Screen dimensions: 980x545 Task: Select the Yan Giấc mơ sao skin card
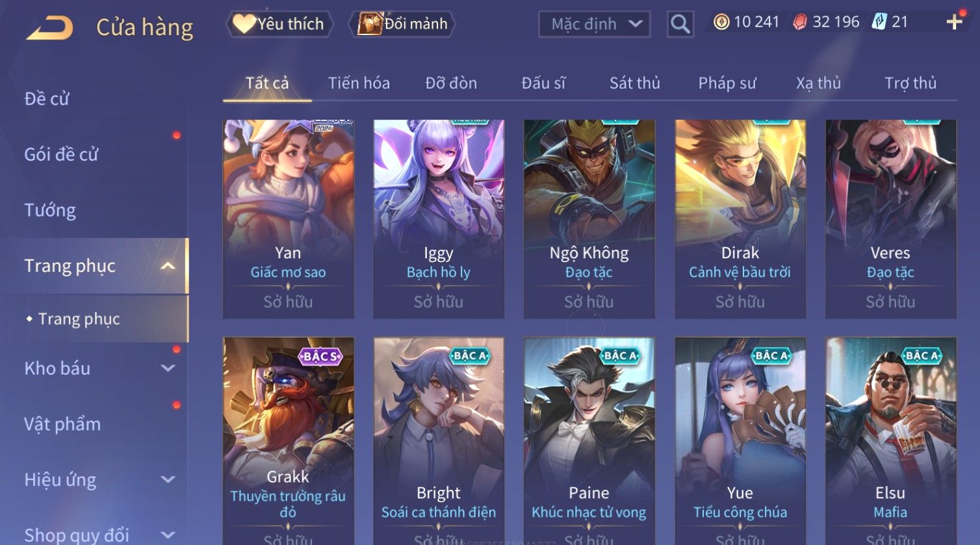pos(288,219)
